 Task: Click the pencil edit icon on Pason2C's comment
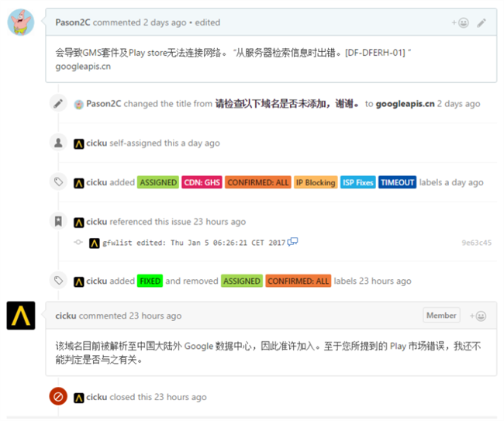click(482, 22)
